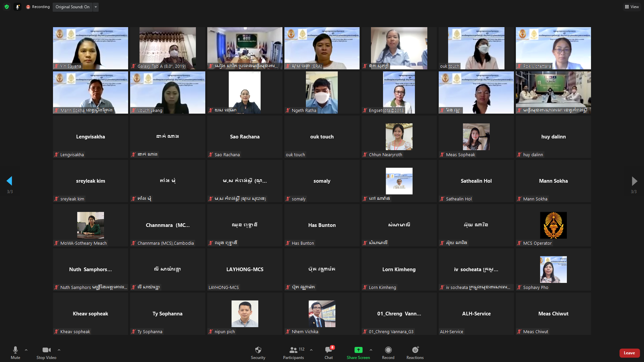Expand video options caret beside Stop Video

coord(59,350)
